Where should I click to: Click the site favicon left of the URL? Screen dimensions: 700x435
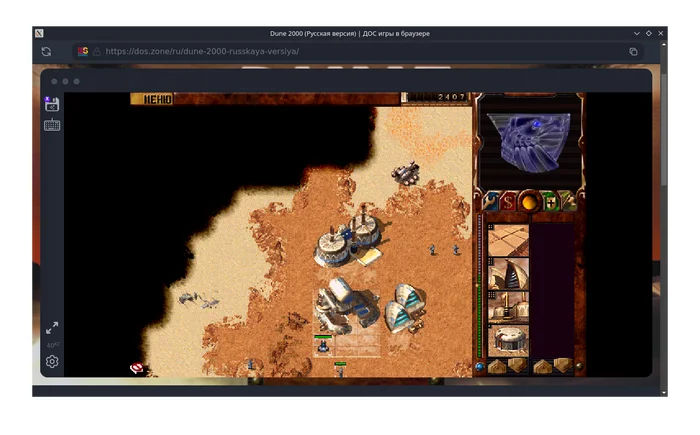83,51
